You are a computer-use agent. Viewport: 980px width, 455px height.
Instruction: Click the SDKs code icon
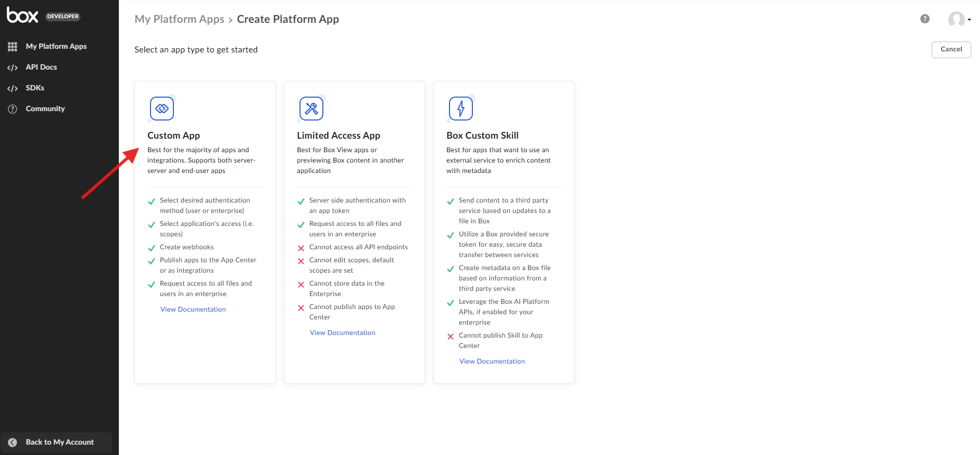pyautogui.click(x=12, y=88)
